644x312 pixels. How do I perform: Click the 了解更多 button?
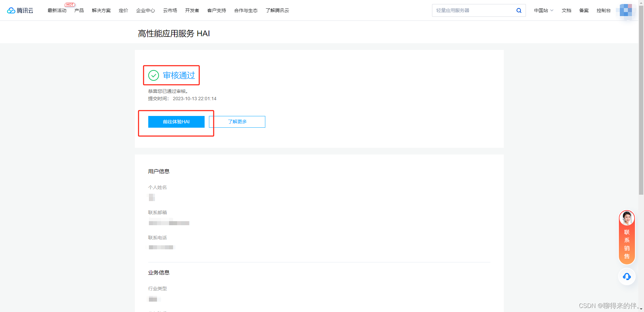237,122
